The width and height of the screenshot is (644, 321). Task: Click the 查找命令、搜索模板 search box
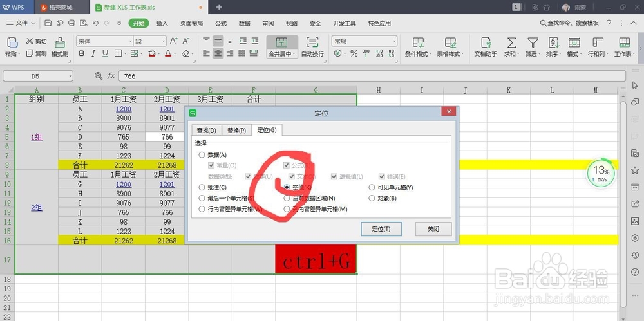tap(569, 23)
